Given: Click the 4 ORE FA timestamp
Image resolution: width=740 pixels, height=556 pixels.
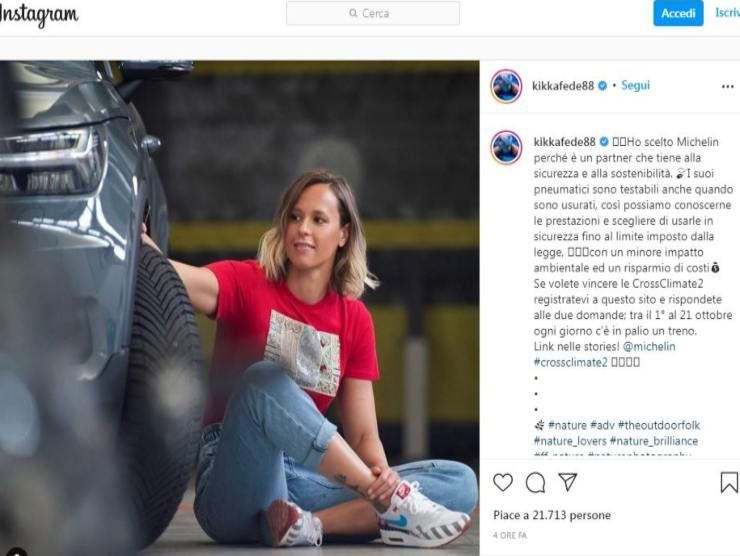Looking at the screenshot, I should [x=510, y=536].
